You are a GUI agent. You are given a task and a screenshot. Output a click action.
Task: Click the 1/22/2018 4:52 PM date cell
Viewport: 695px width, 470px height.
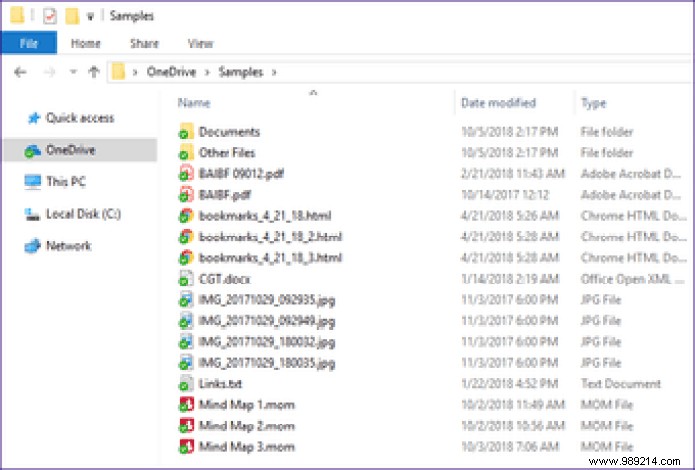pyautogui.click(x=509, y=384)
